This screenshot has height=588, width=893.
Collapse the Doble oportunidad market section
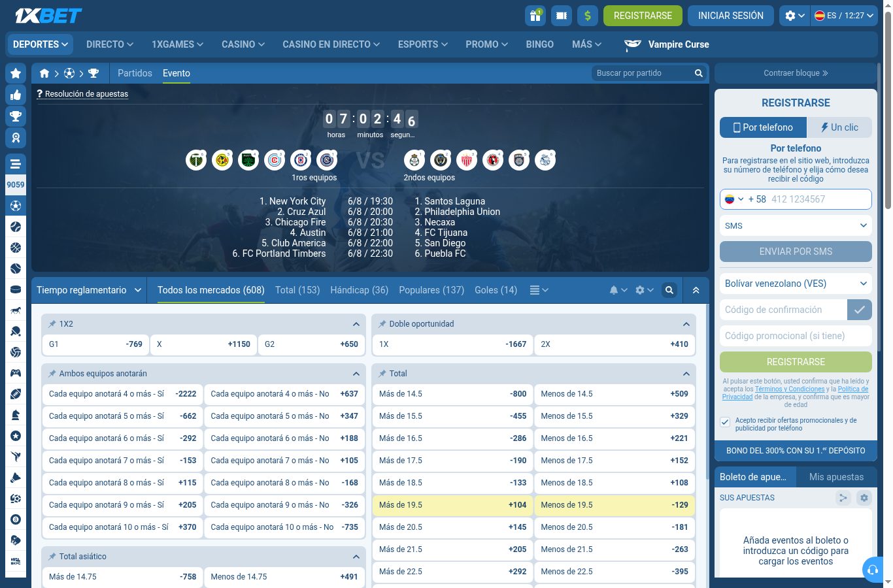[x=686, y=324]
